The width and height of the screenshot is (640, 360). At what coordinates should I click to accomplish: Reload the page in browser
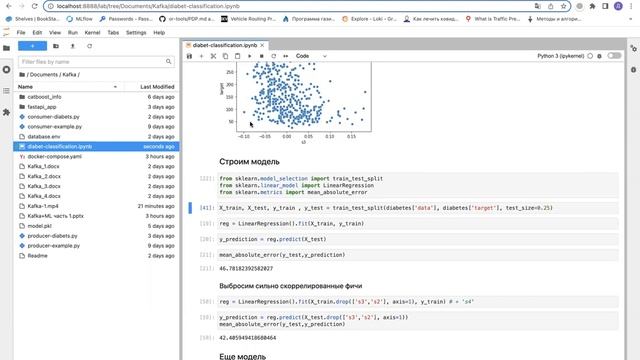coord(34,6)
